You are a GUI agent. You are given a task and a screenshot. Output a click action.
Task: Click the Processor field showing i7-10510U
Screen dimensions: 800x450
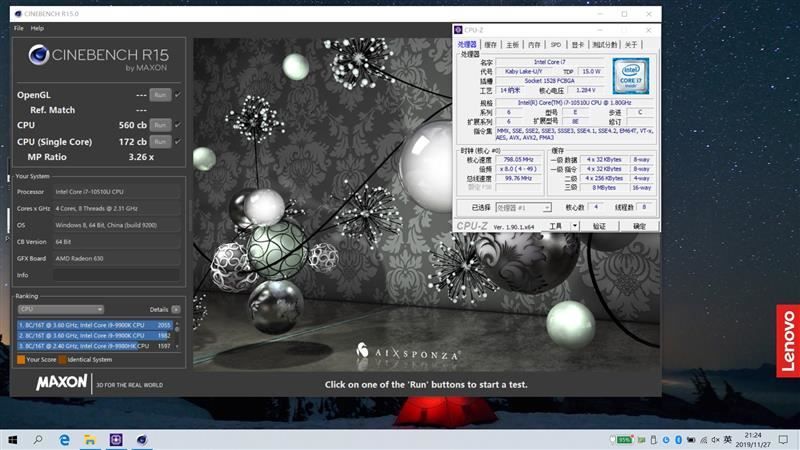tap(116, 192)
